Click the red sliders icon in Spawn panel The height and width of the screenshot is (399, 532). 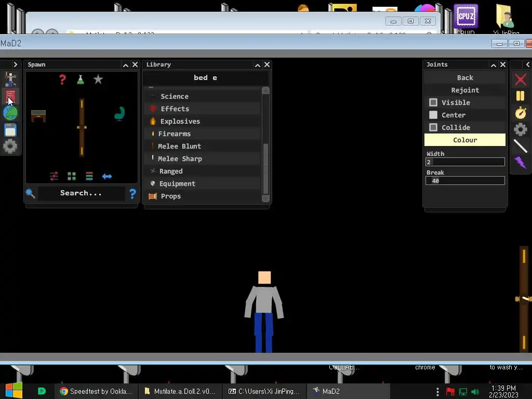(x=54, y=176)
